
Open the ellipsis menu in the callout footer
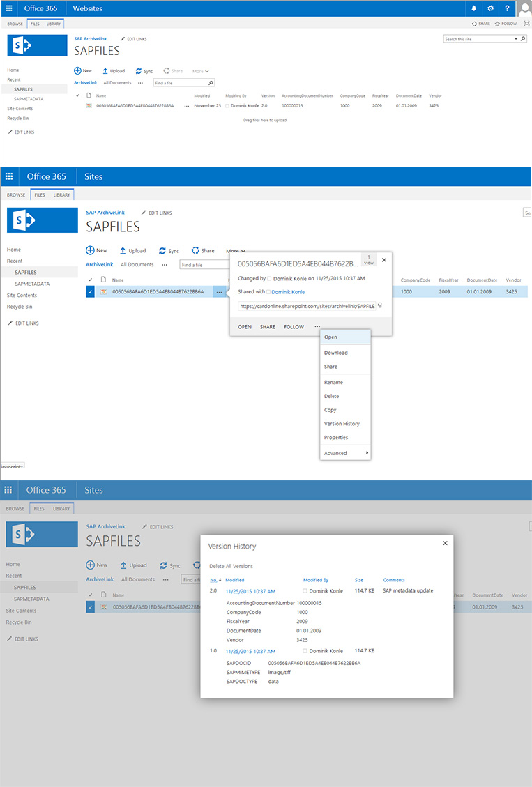[x=317, y=326]
